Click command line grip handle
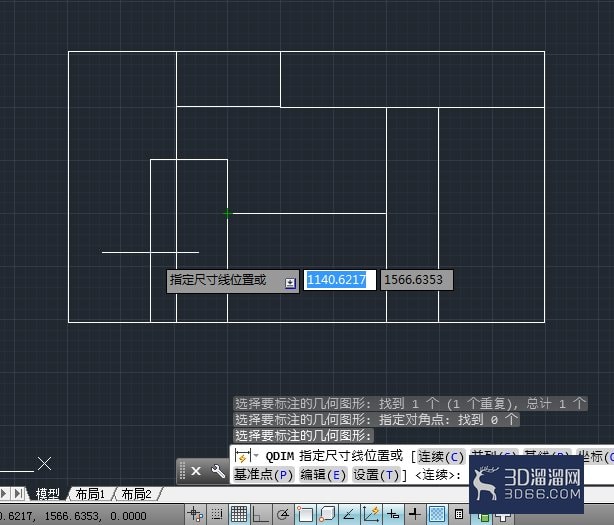 pyautogui.click(x=182, y=471)
